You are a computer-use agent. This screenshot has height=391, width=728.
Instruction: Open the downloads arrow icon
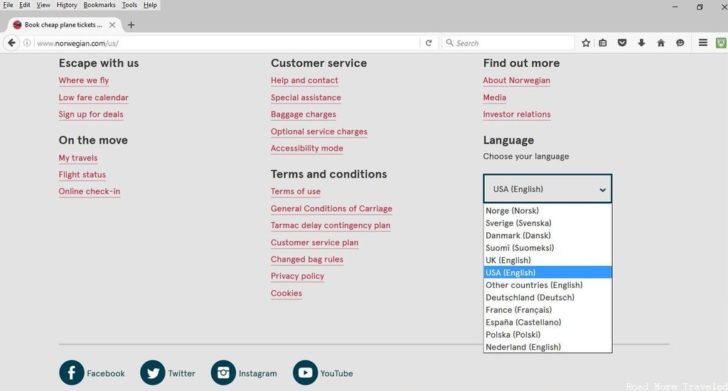point(642,43)
